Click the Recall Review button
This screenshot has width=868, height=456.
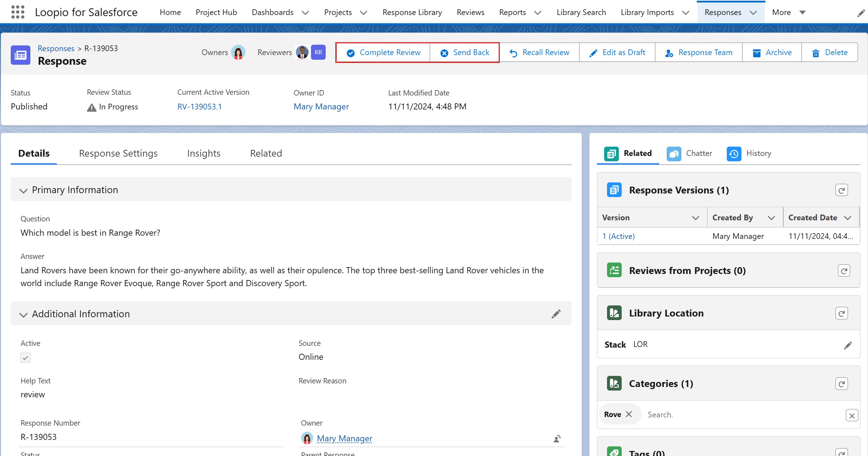pyautogui.click(x=539, y=53)
